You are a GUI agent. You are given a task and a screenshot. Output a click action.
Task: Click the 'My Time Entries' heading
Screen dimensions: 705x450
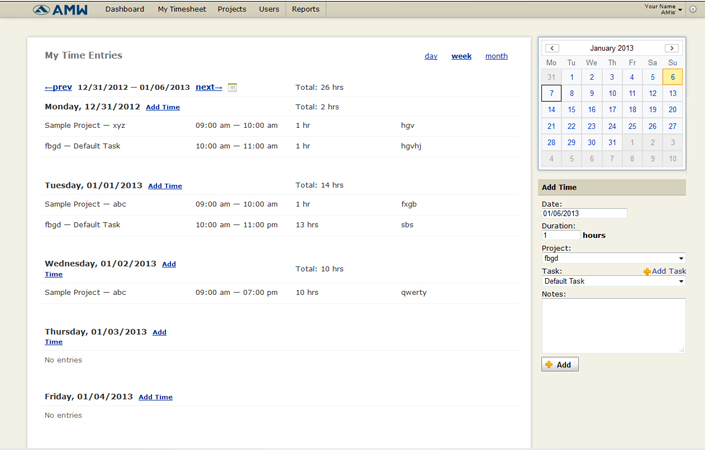(83, 55)
